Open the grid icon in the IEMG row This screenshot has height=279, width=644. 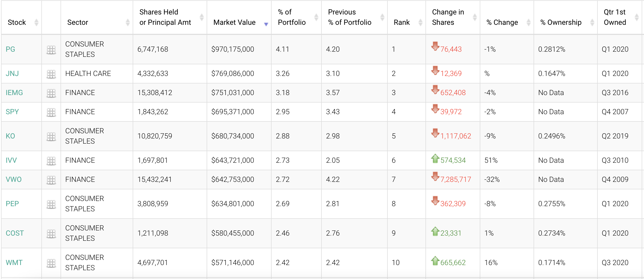pyautogui.click(x=51, y=93)
